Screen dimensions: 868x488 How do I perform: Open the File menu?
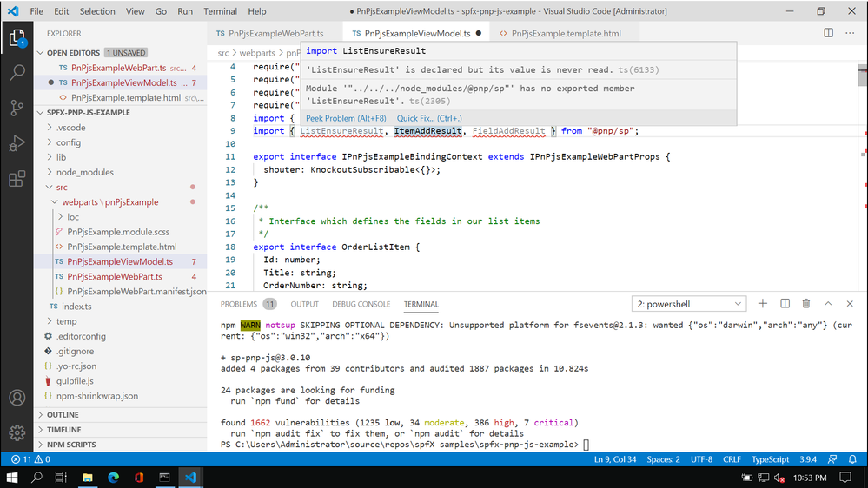36,11
